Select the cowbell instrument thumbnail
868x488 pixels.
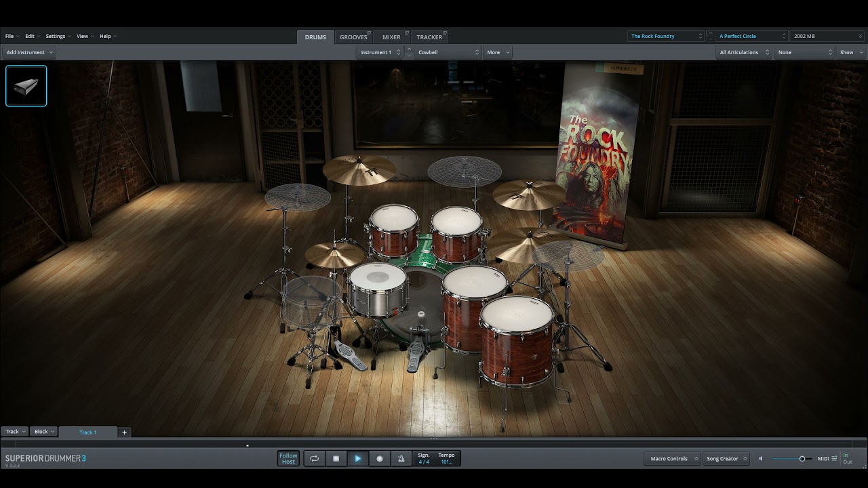tap(26, 86)
